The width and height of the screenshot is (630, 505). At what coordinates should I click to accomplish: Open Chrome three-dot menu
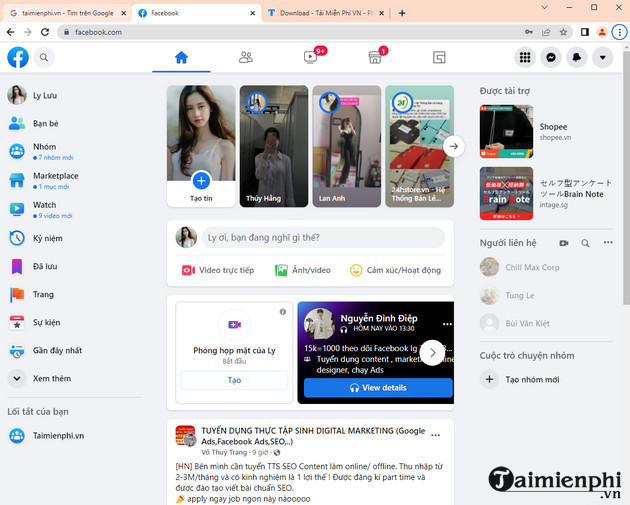pos(619,32)
